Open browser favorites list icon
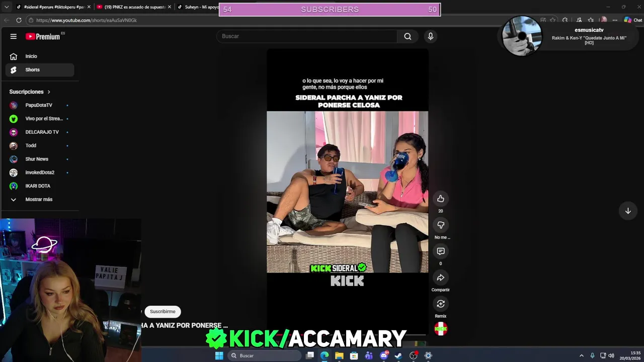 [x=591, y=20]
